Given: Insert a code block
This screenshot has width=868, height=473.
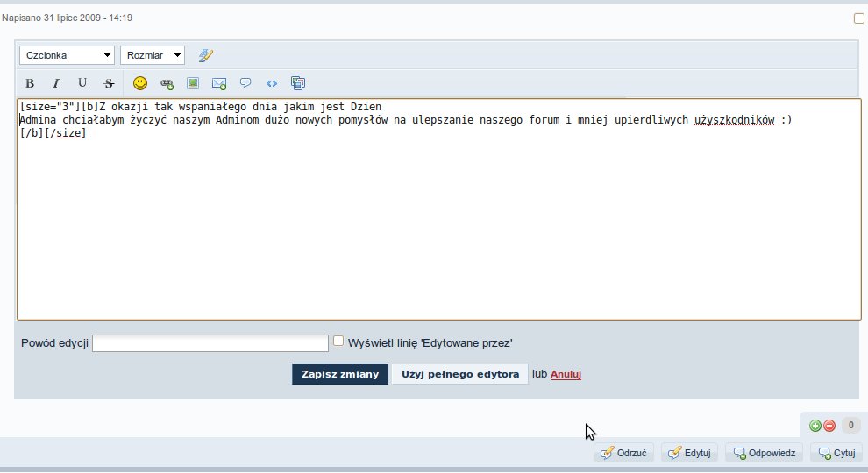Looking at the screenshot, I should click(272, 83).
